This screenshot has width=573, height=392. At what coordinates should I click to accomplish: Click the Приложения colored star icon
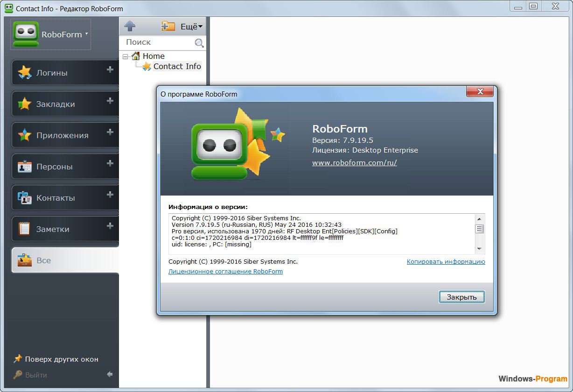(x=24, y=135)
